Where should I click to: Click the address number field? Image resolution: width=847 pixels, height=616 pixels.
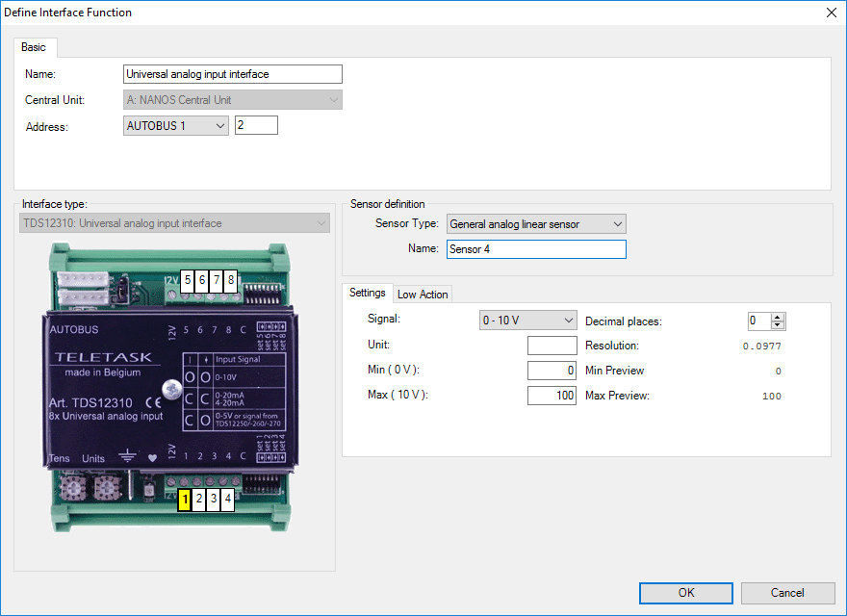[257, 125]
